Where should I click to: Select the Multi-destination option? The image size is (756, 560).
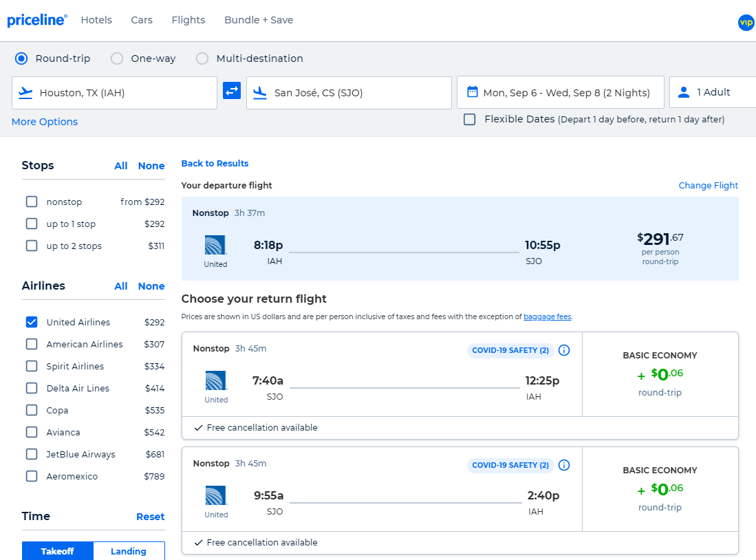(x=202, y=58)
